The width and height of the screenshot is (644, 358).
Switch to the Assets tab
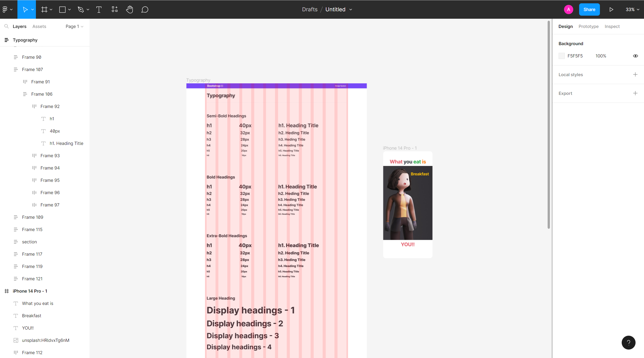39,26
